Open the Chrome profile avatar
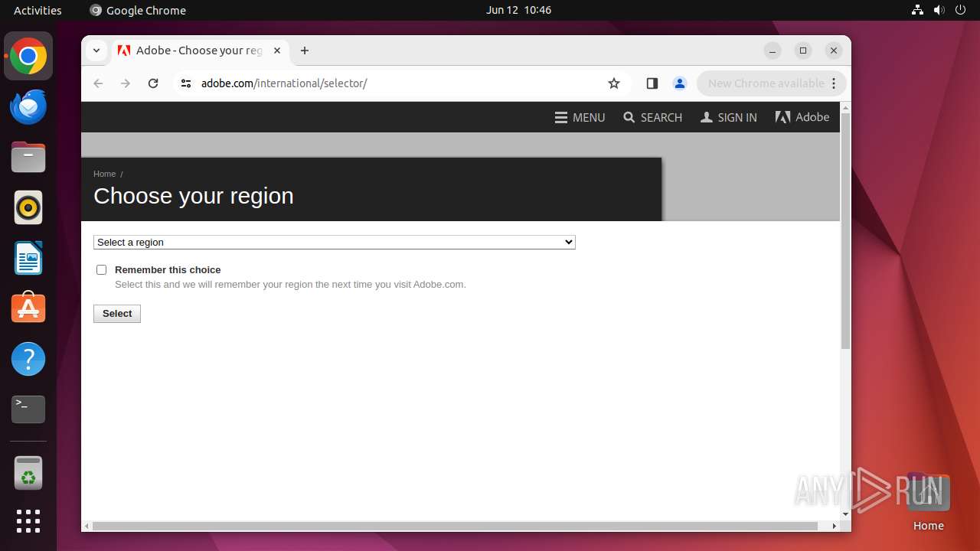This screenshot has width=980, height=551. tap(680, 83)
